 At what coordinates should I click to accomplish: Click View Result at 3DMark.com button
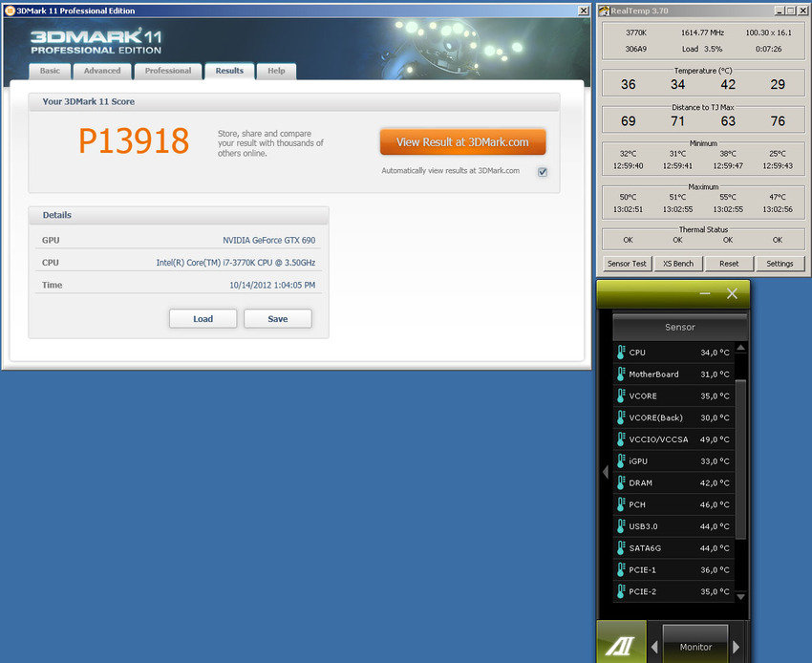coord(463,142)
